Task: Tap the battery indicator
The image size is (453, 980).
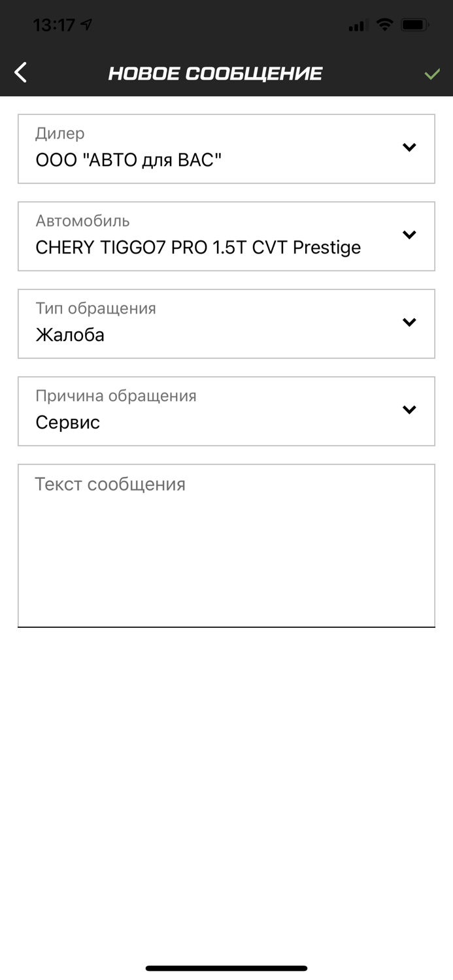Action: pos(414,25)
